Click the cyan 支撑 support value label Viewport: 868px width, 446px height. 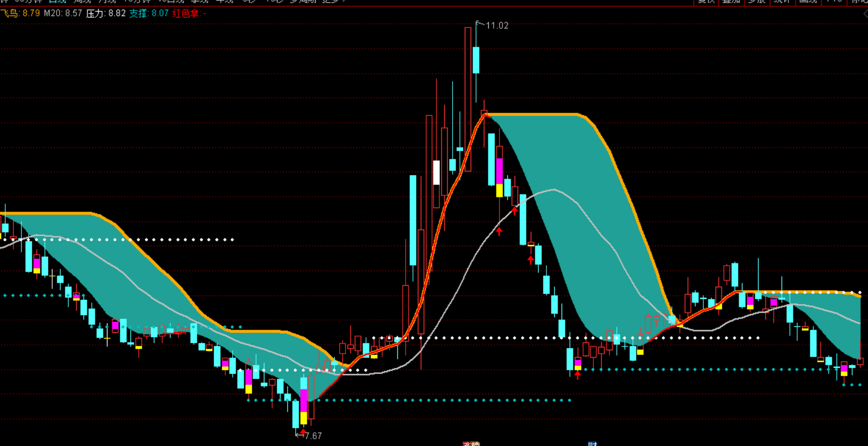tap(149, 14)
